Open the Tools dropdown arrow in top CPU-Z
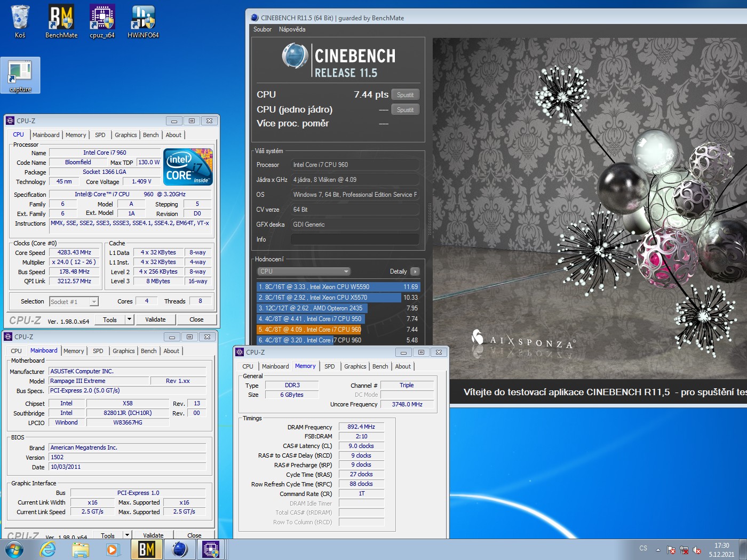 (129, 319)
